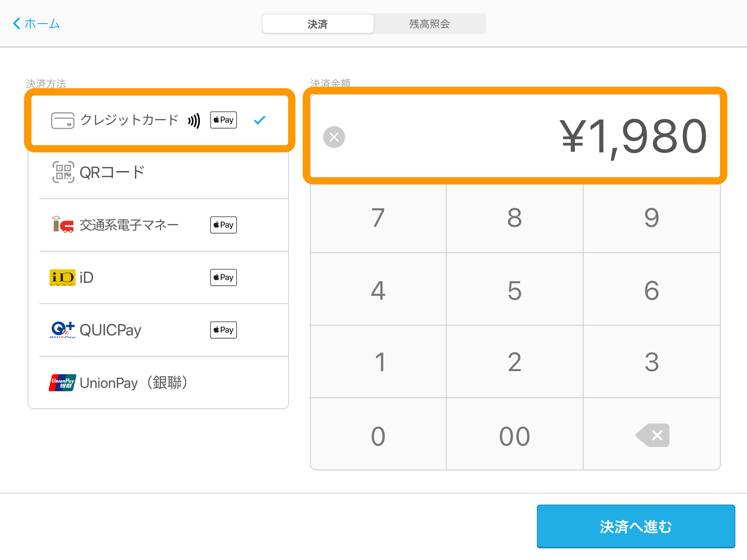Viewport: 747px width, 560px height.
Task: Click the credit card icon
Action: (x=62, y=120)
